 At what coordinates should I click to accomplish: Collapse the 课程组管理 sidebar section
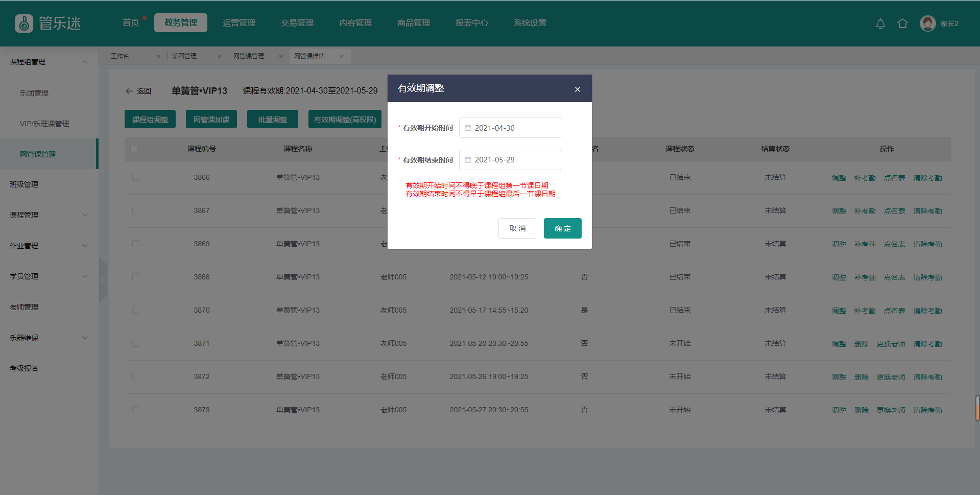[85, 62]
